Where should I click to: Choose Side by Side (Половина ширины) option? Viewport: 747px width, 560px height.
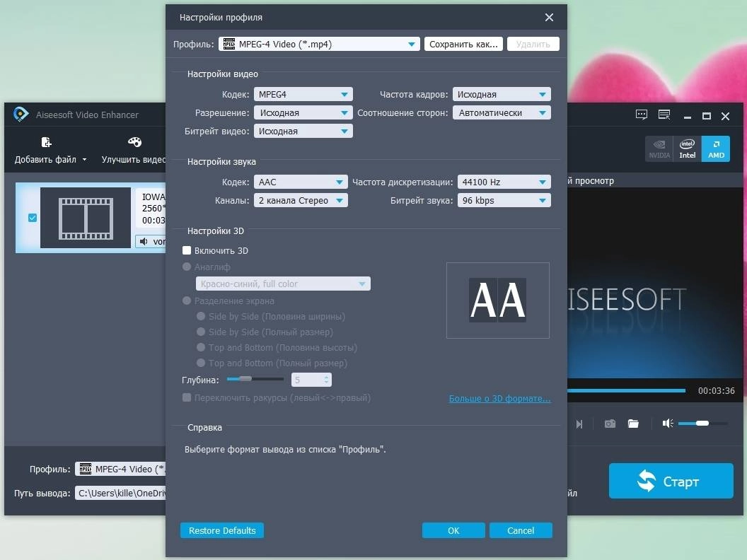[x=201, y=316]
